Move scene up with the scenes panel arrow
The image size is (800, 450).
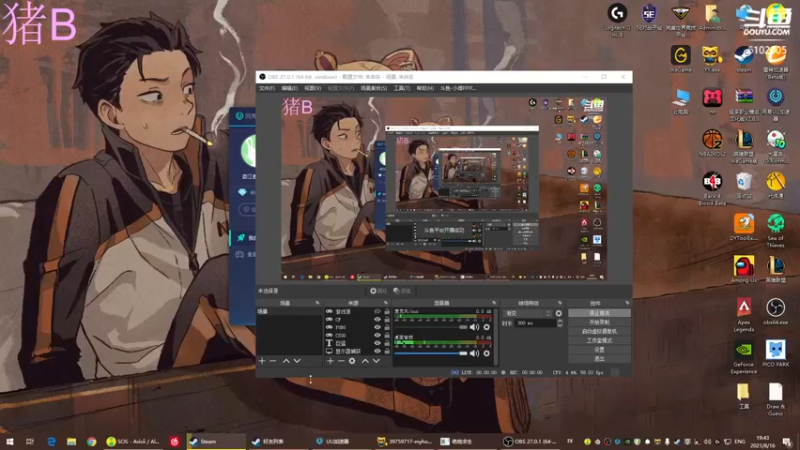tap(286, 361)
